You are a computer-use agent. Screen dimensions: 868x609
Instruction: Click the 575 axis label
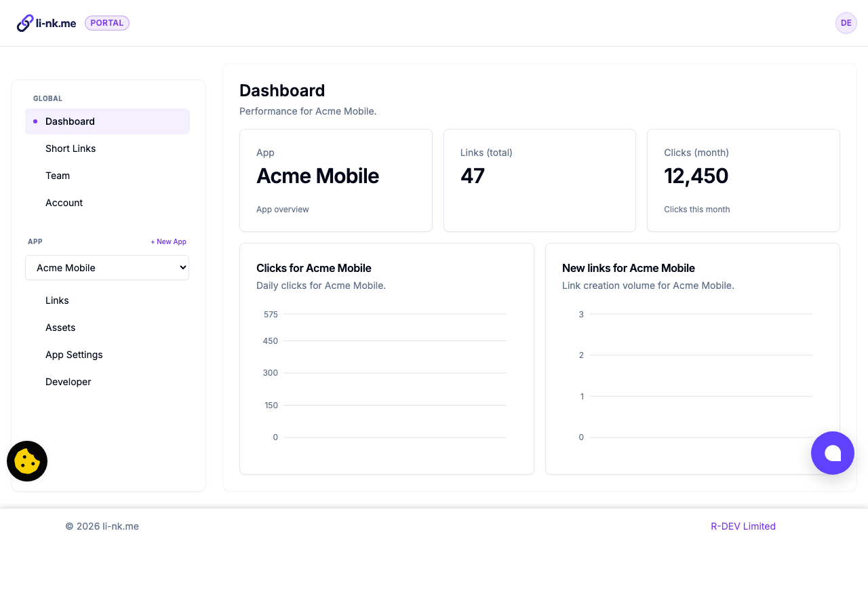(271, 314)
